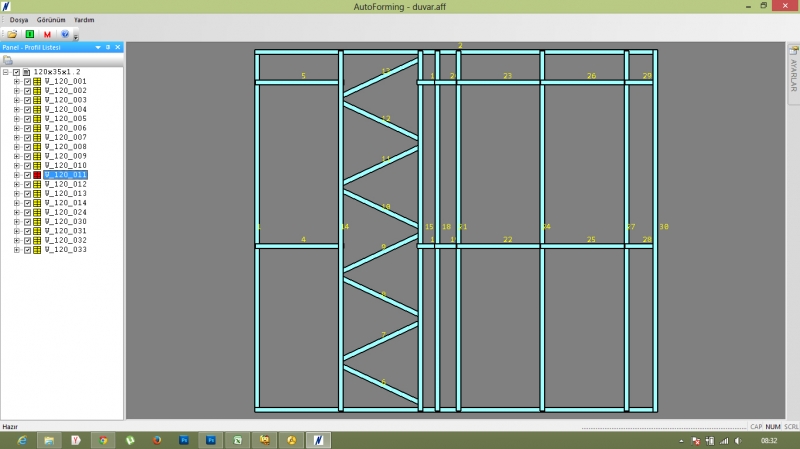Click profile label 5 in drawing
This screenshot has width=800, height=449.
[304, 76]
